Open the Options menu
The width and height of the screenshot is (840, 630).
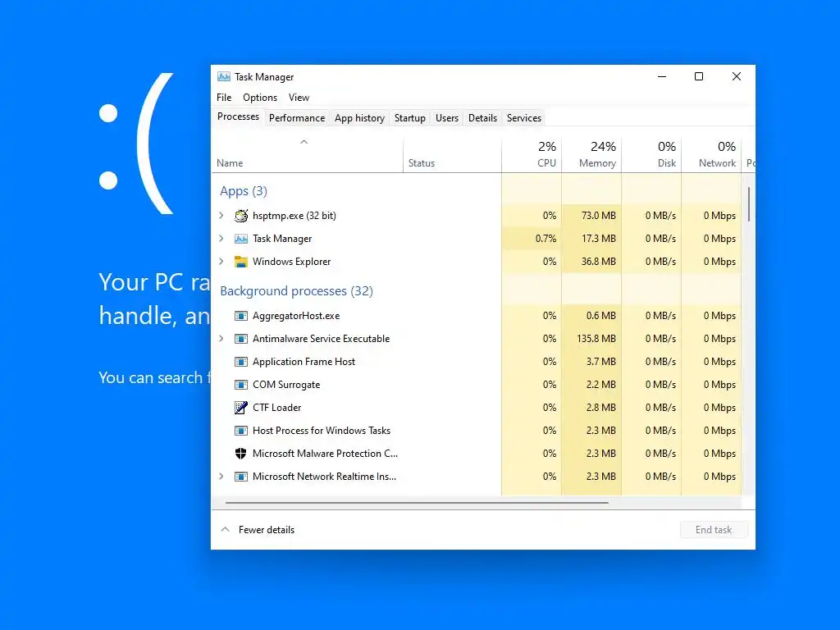(260, 98)
